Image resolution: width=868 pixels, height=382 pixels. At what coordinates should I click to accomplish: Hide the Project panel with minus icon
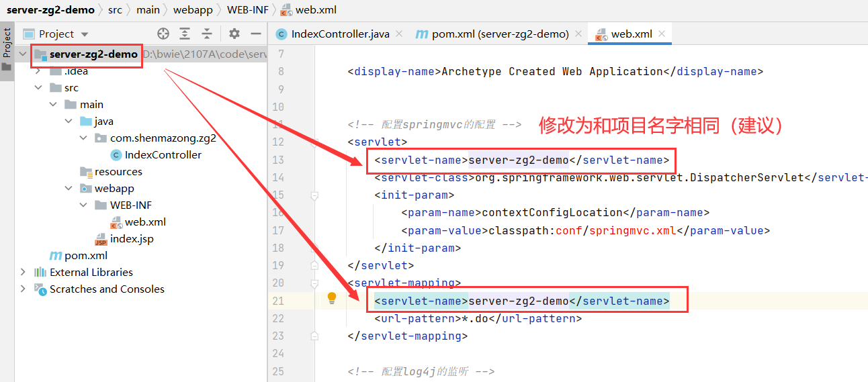point(255,34)
